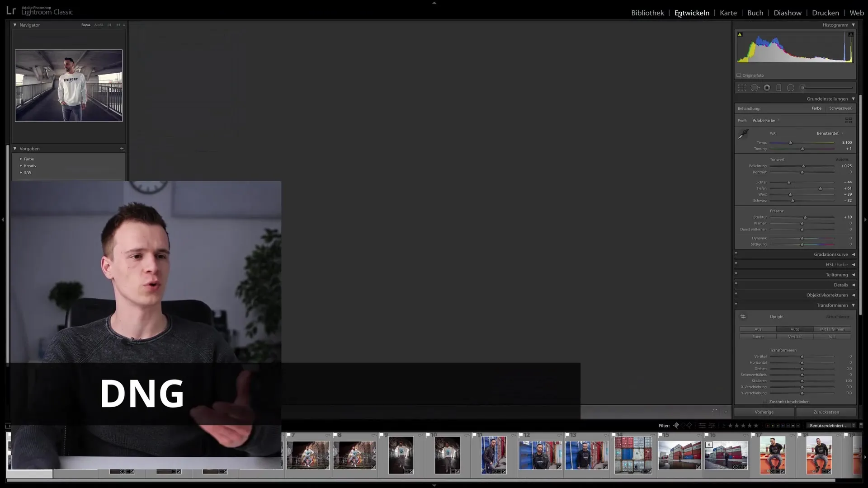Toggle Teiltonung panel on/off switch
Image resolution: width=868 pixels, height=488 pixels.
(x=736, y=273)
